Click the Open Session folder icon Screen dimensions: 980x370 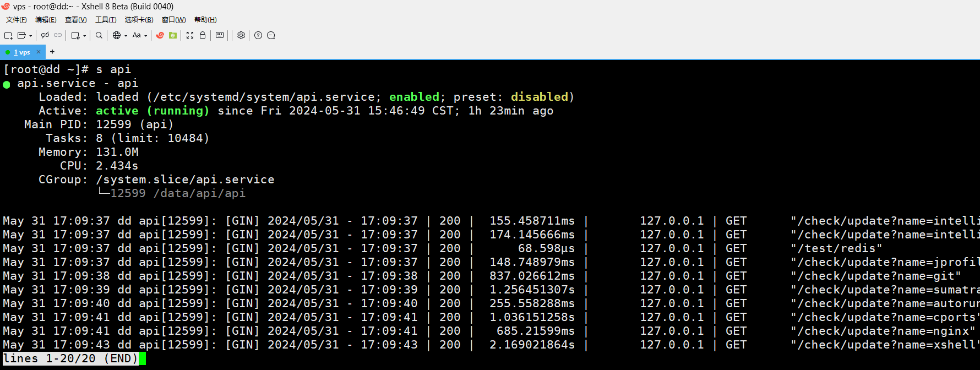[x=21, y=35]
